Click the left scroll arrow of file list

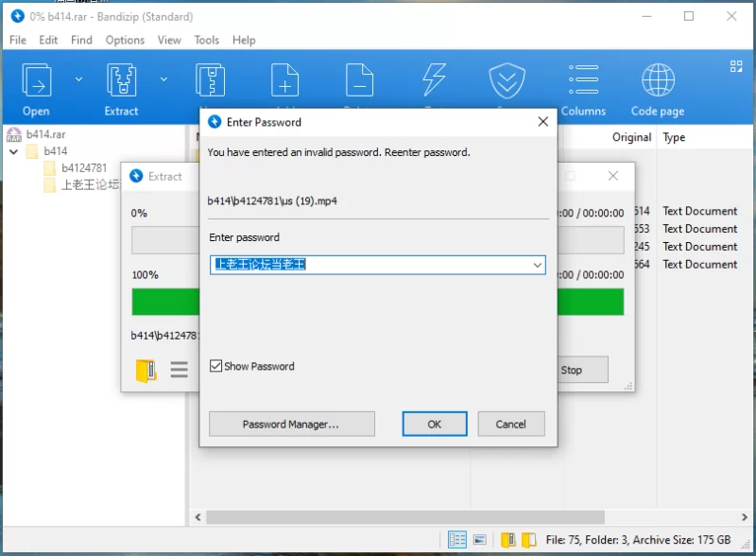point(198,517)
